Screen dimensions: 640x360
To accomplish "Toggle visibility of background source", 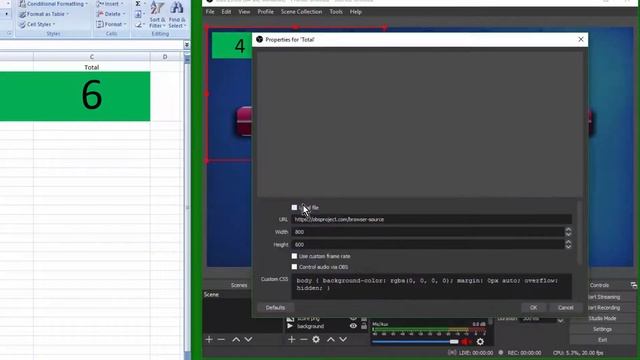I will (353, 326).
